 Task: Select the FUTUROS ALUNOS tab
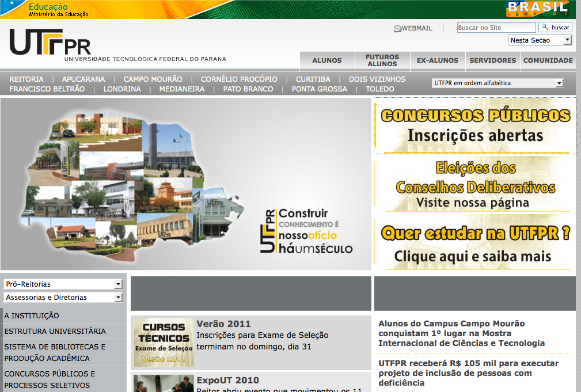click(x=382, y=60)
